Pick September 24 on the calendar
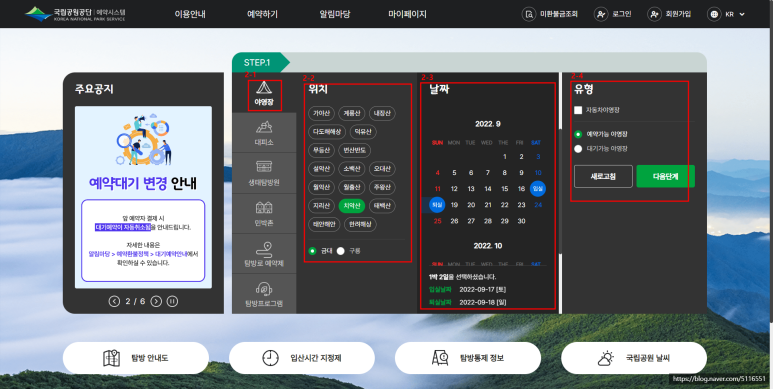This screenshot has height=389, width=773. (538, 205)
